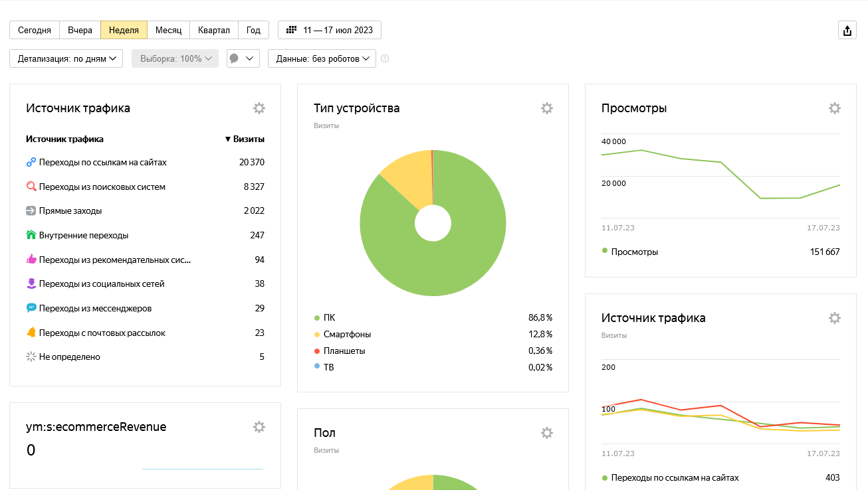Open the comment annotations dropdown

(242, 58)
